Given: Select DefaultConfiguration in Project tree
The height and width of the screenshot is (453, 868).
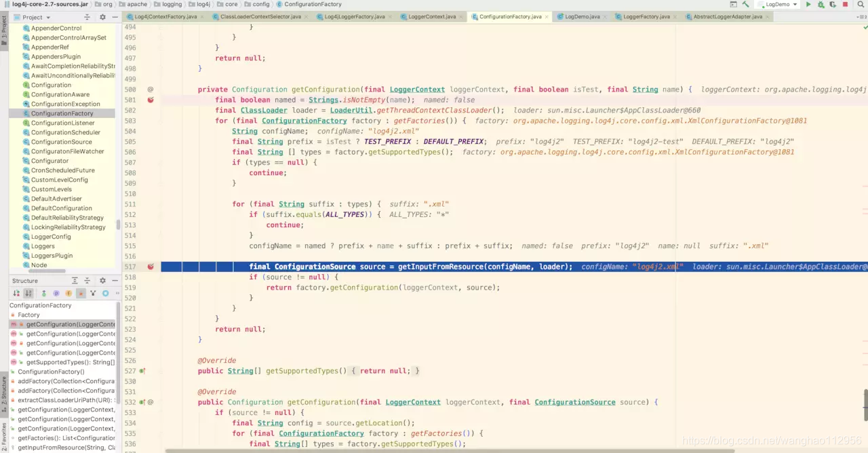Looking at the screenshot, I should [62, 208].
